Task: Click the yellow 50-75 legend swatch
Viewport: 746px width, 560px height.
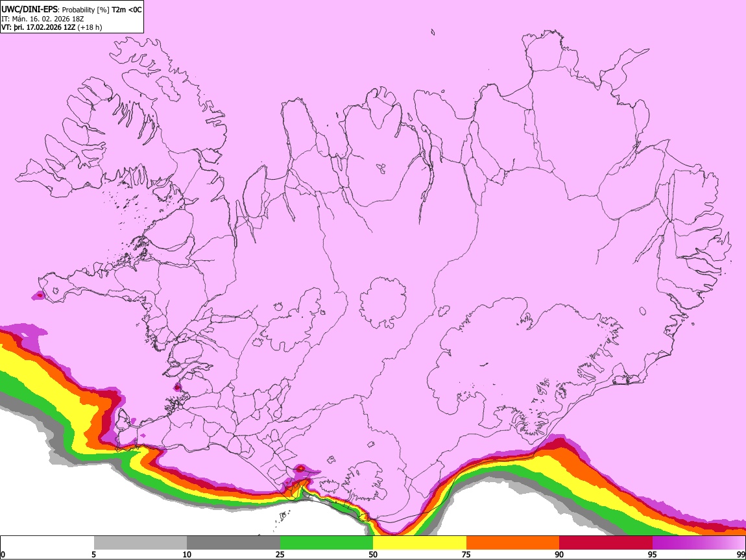Action: [x=420, y=543]
